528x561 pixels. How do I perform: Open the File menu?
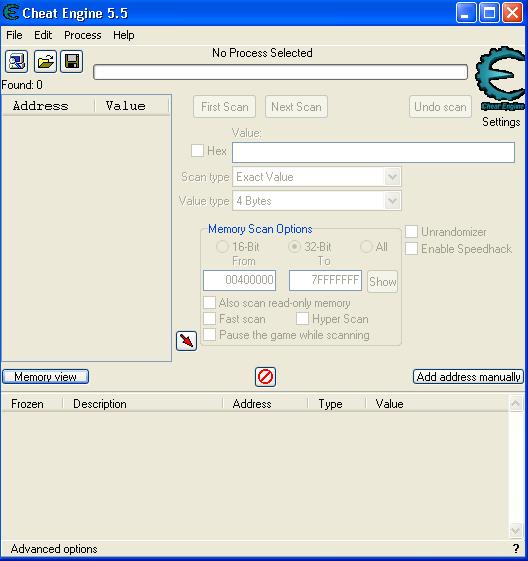click(14, 35)
